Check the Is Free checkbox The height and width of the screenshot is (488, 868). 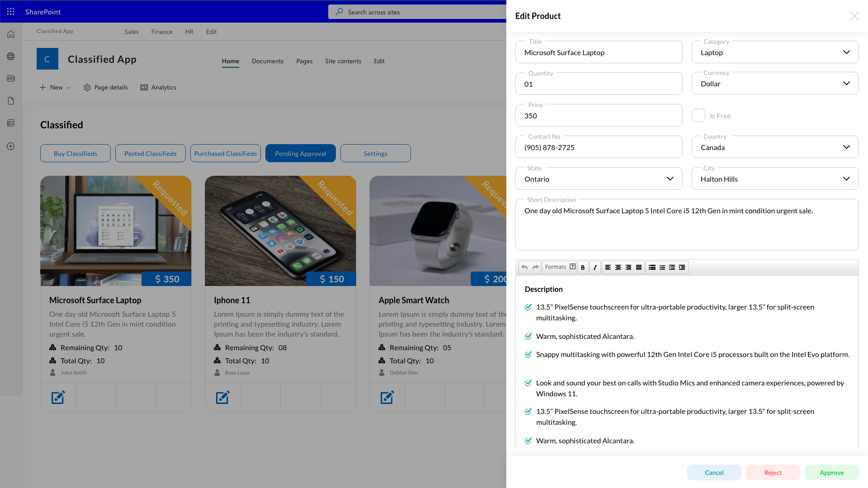698,115
